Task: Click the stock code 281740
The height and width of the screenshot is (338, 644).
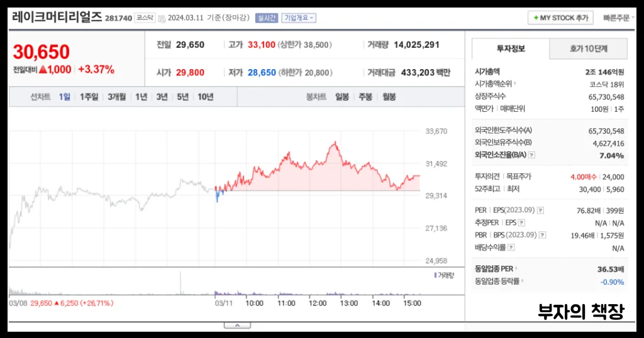Action: pos(118,18)
